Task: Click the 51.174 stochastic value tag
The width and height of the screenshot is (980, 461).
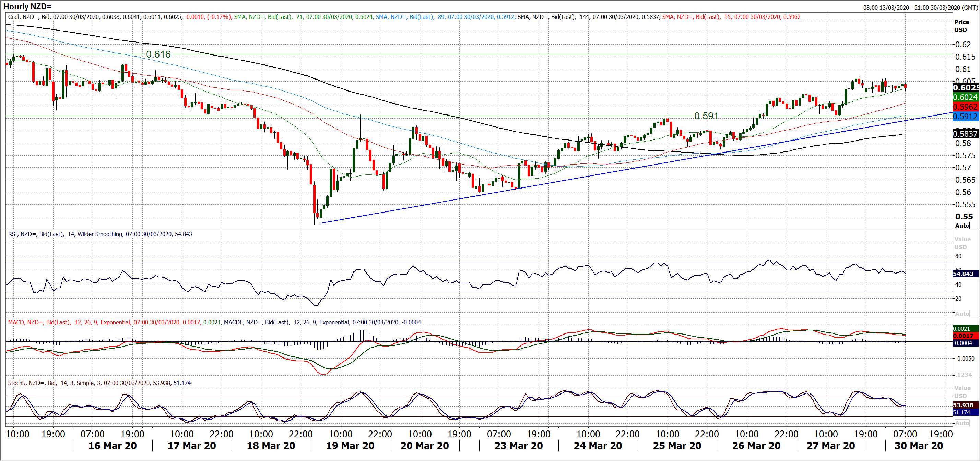Action: coord(965,412)
